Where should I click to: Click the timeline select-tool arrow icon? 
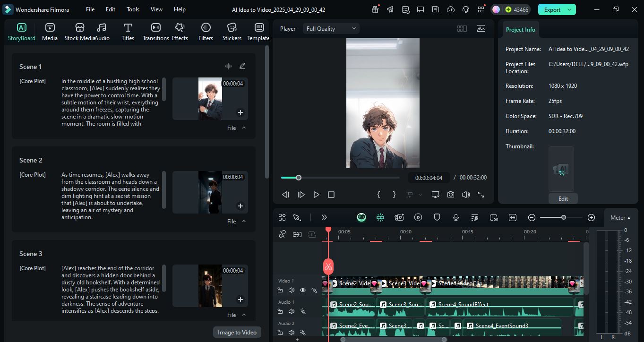pyautogui.click(x=297, y=217)
